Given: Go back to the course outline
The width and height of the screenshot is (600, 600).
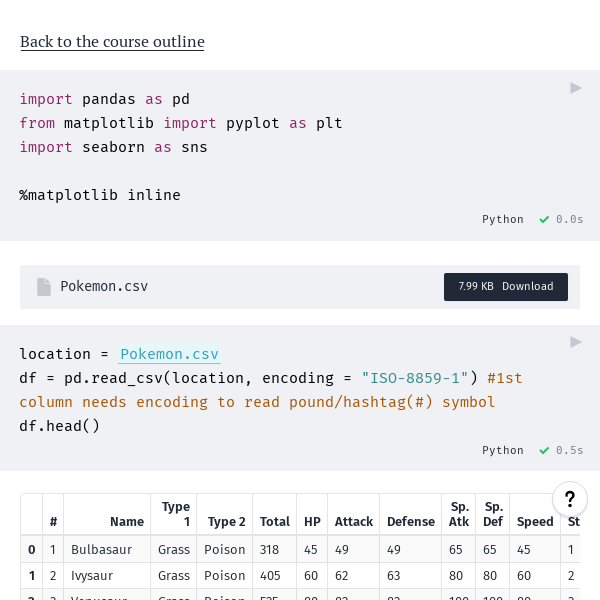Looking at the screenshot, I should point(112,42).
